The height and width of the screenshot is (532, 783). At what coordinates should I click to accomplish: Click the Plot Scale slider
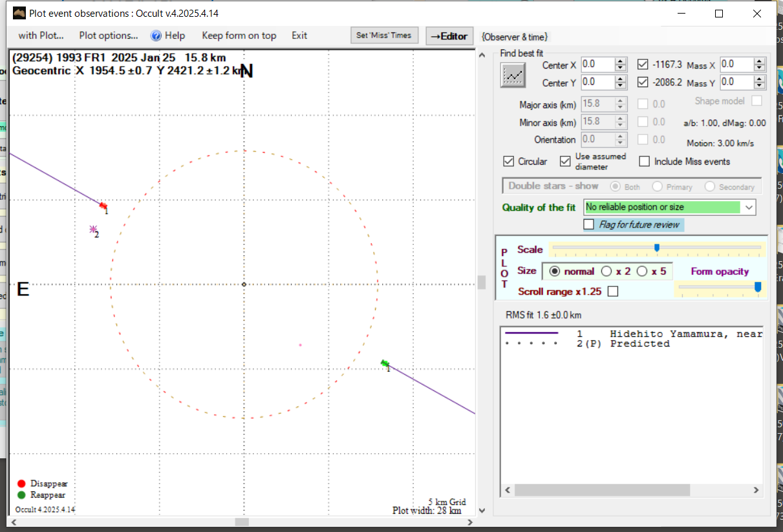[x=656, y=248]
